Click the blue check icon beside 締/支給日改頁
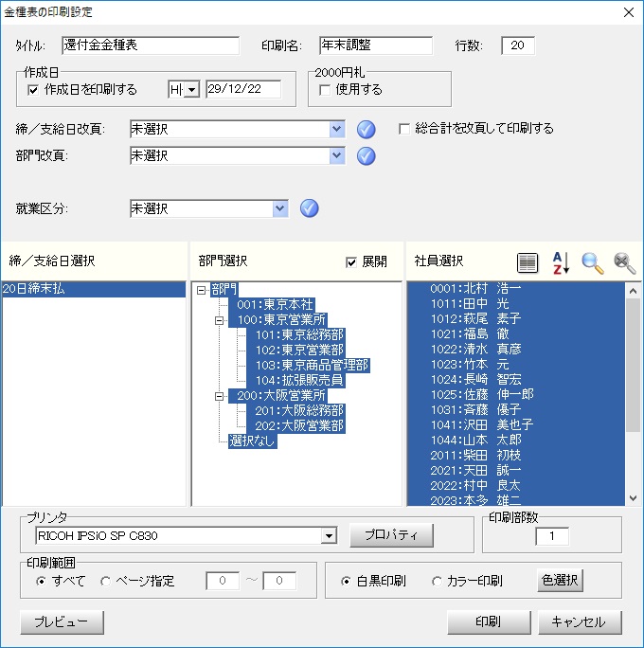 click(366, 130)
